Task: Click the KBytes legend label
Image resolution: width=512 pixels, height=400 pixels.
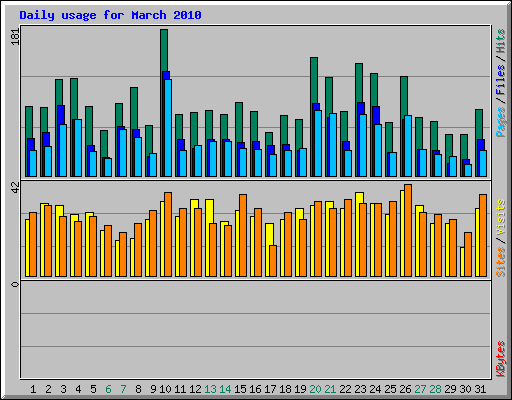Action: (x=501, y=359)
